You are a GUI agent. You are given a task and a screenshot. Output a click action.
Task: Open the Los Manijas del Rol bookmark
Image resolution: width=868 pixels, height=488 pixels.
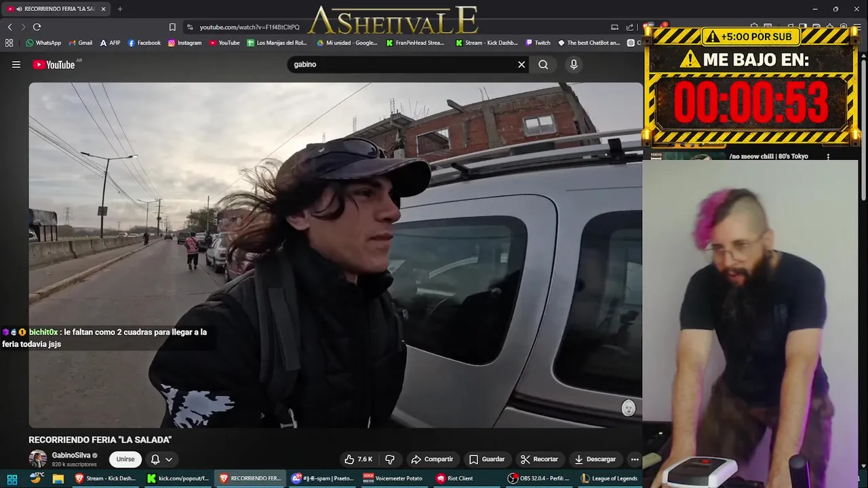(277, 43)
